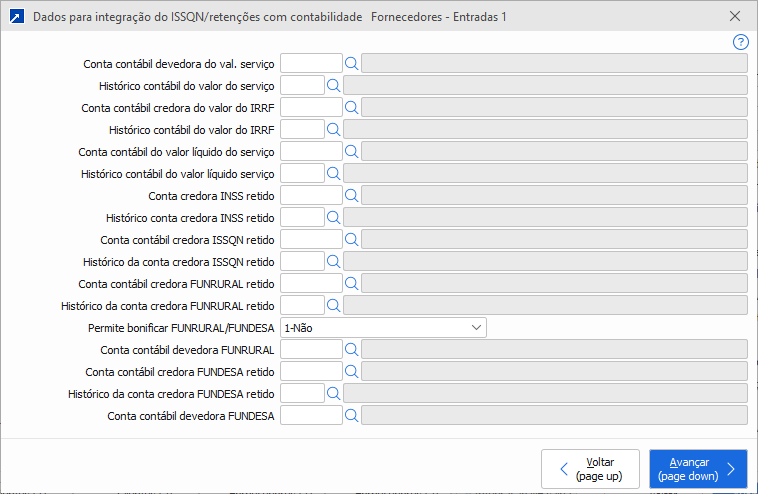Image resolution: width=772 pixels, height=501 pixels.
Task: Focus Conta contábil devedora do val. serviço field
Action: (311, 63)
